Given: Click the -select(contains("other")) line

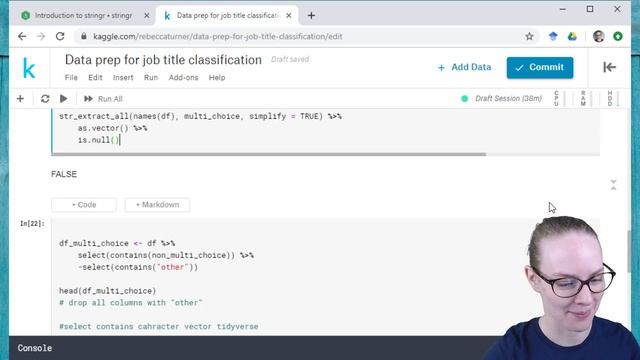Looking at the screenshot, I should (138, 267).
